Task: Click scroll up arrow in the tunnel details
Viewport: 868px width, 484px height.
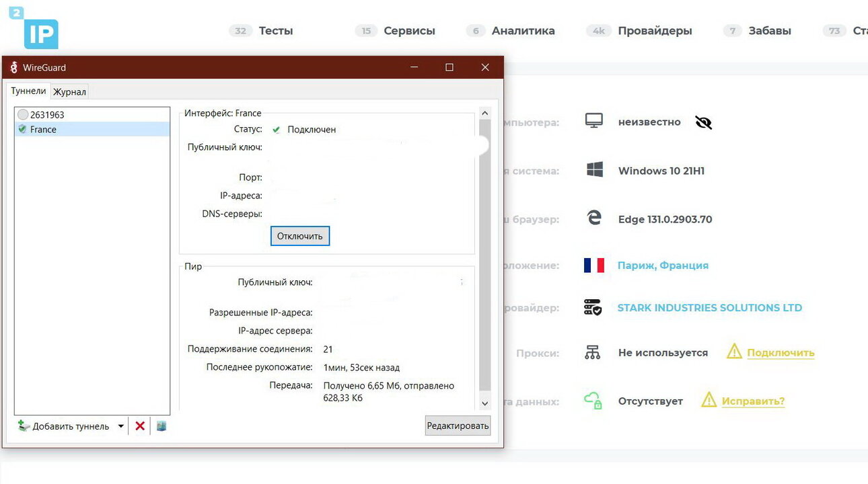Action: (x=484, y=113)
